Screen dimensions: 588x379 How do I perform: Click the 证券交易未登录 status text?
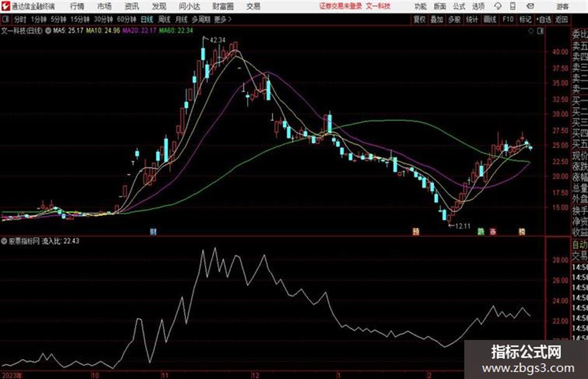(x=341, y=6)
